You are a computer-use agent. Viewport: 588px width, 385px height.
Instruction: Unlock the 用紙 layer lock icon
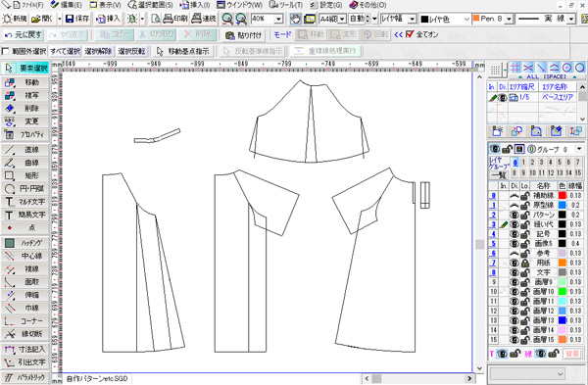524,263
